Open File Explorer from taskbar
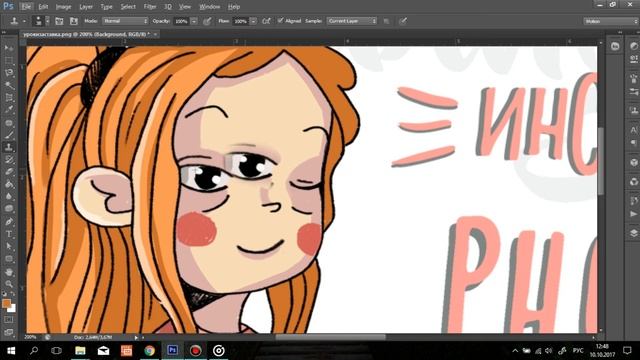 (80, 351)
